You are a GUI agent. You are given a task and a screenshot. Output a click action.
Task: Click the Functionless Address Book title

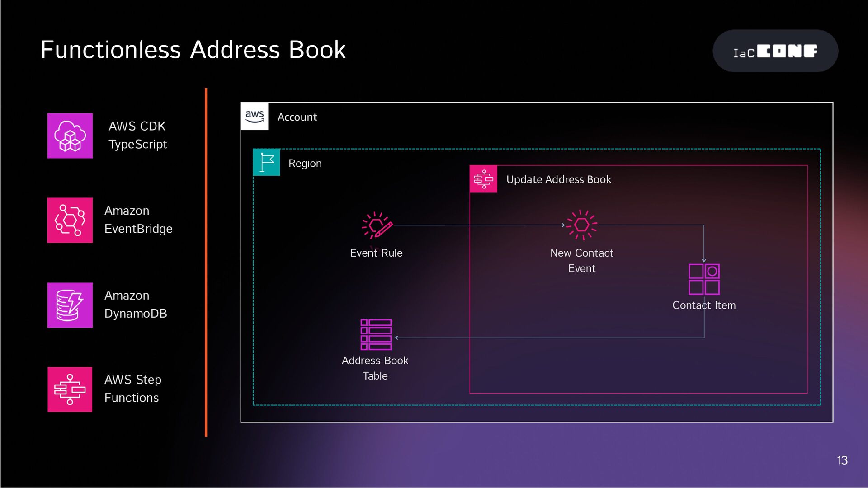tap(193, 50)
